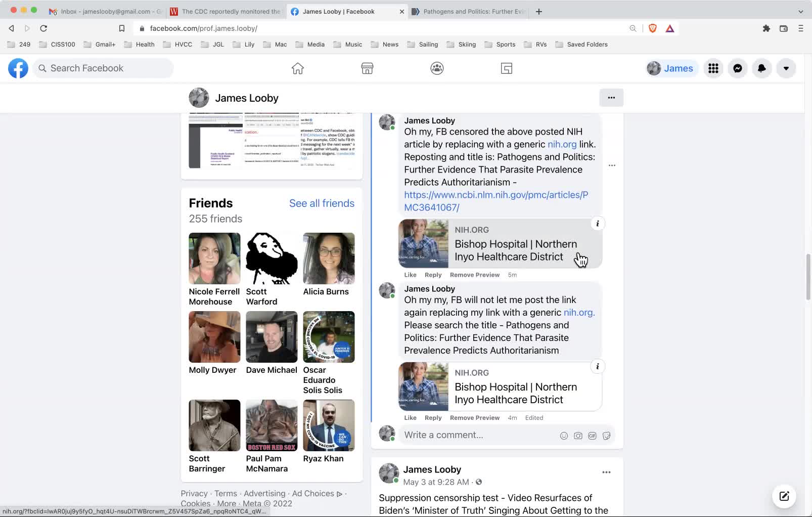Switch to The CDC reportedly monitored tab
This screenshot has height=517, width=812.
click(x=225, y=12)
